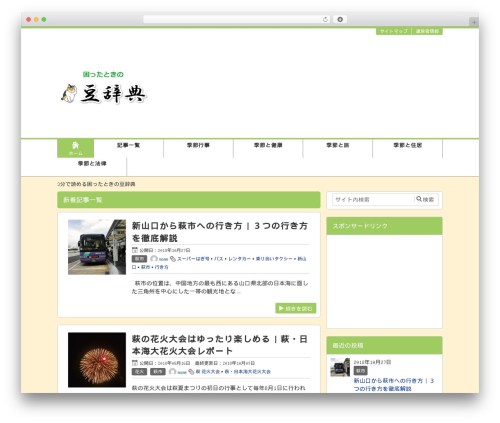500x423 pixels.
Task: Click the 検索 magnifier search button
Action: [426, 199]
